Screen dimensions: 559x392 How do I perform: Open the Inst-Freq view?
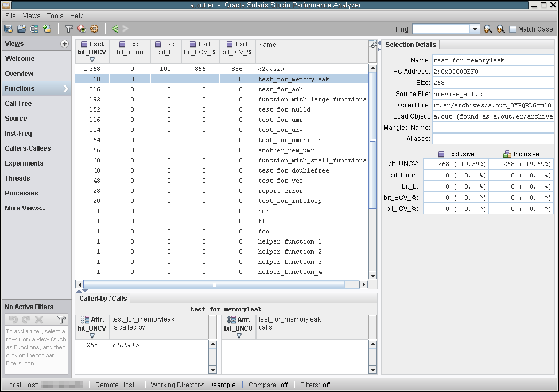pyautogui.click(x=36, y=134)
